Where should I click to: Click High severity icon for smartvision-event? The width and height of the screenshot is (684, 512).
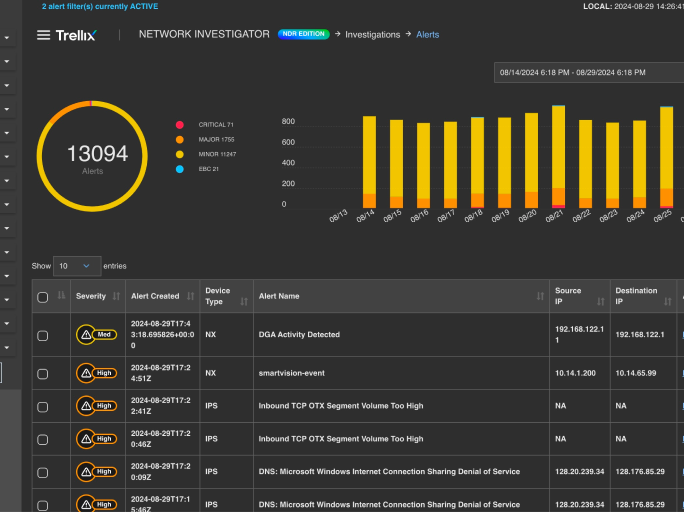85,373
